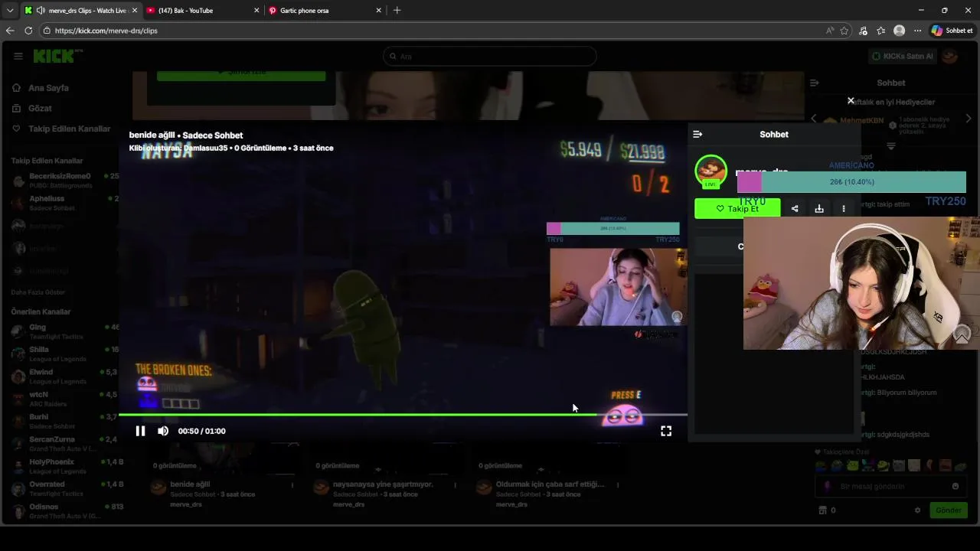
Task: Open the Sohbet et Copilot button
Action: point(952,31)
